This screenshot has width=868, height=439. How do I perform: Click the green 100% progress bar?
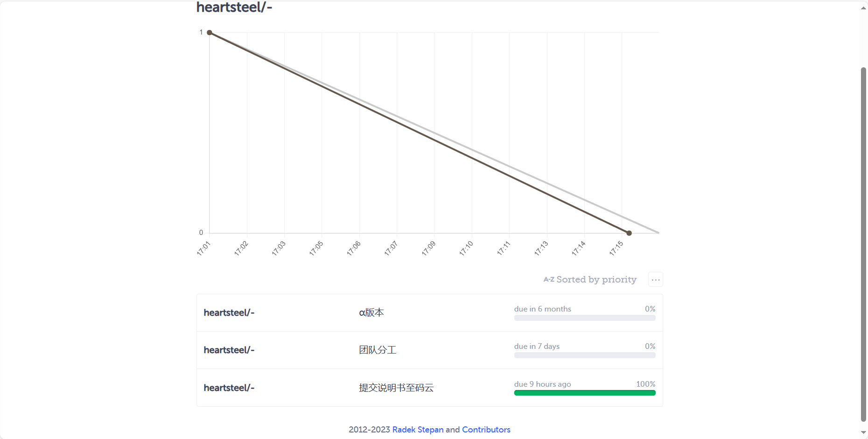point(585,393)
